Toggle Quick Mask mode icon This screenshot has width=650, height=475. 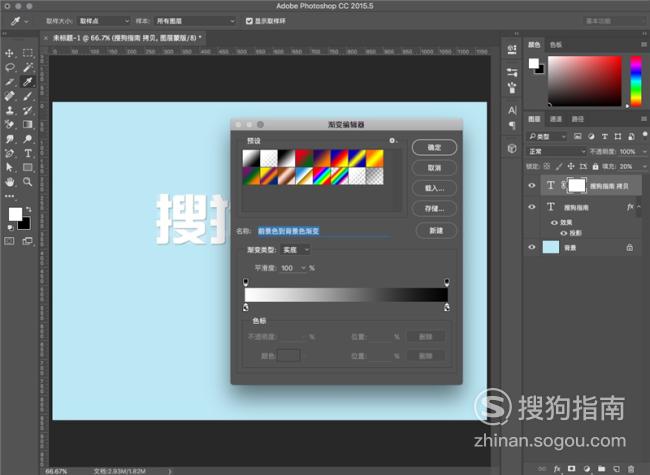tap(9, 241)
